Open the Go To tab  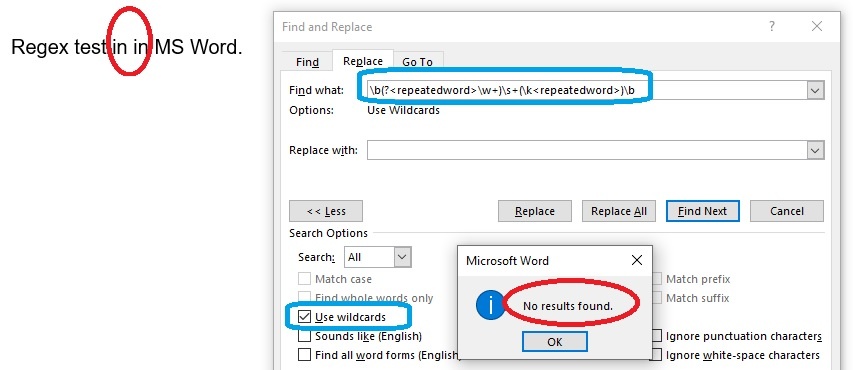(417, 62)
